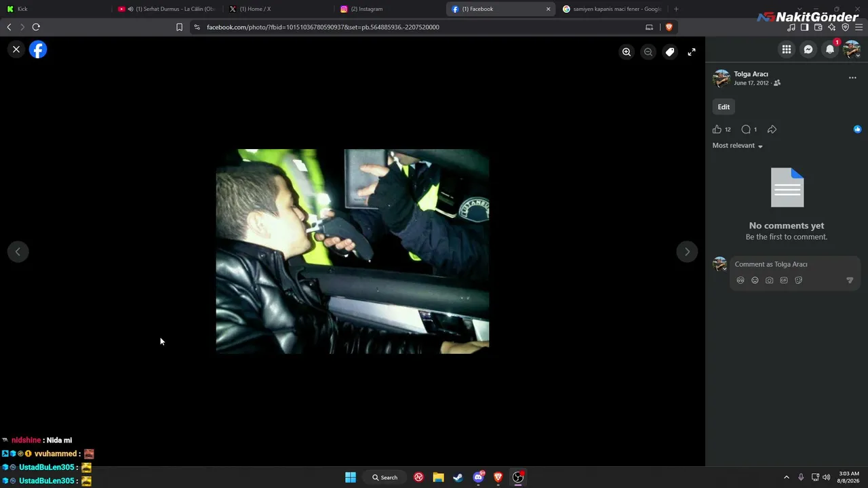Click the taskbar Search box
Viewport: 868px width, 488px height.
pos(385,477)
